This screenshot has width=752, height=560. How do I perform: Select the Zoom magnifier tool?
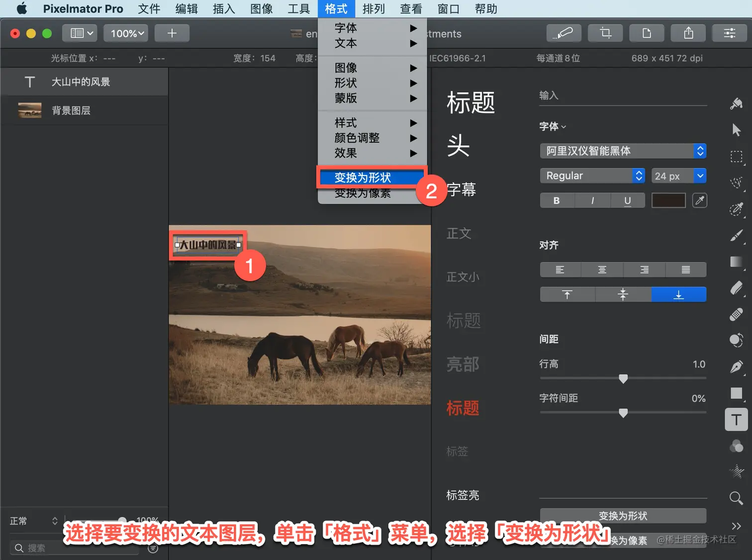coord(737,498)
